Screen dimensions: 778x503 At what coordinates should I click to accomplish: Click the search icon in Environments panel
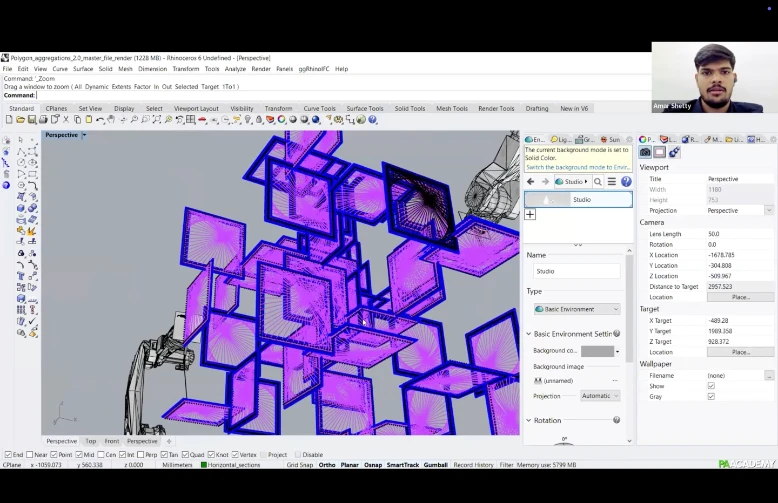pyautogui.click(x=598, y=182)
